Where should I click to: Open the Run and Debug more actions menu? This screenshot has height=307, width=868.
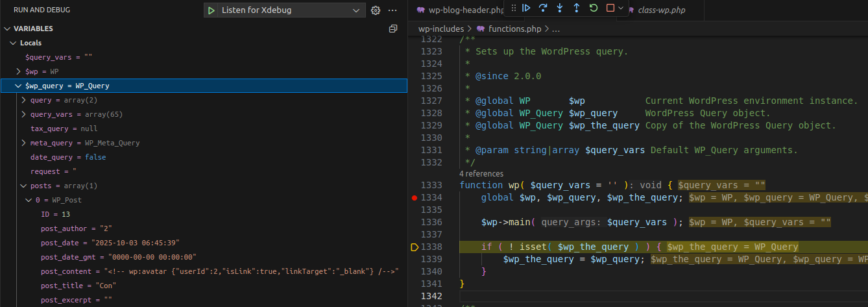(x=392, y=10)
